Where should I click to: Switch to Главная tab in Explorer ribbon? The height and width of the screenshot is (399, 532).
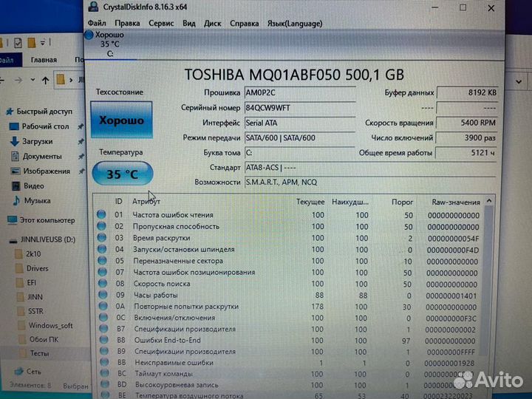[44, 60]
